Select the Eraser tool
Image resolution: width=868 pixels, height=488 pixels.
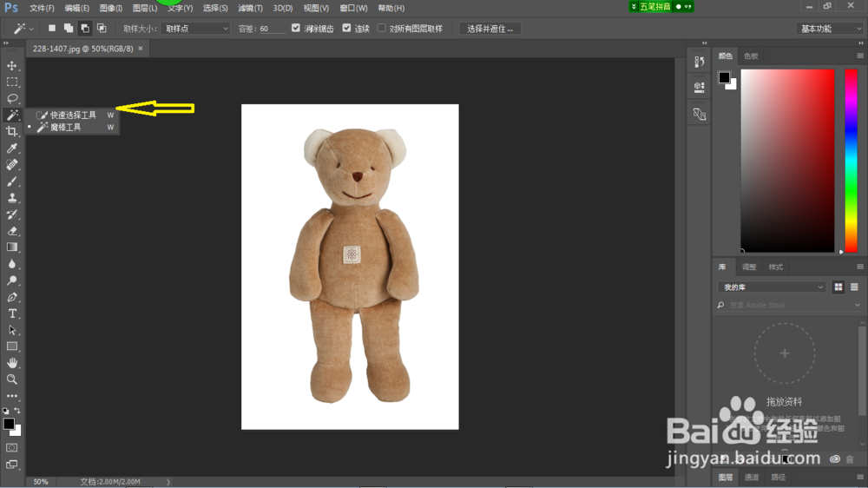[x=11, y=231]
